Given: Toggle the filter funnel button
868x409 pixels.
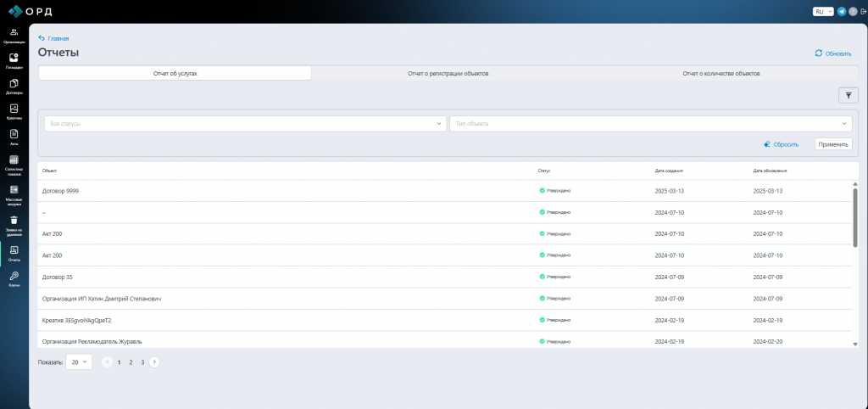Looking at the screenshot, I should 848,95.
